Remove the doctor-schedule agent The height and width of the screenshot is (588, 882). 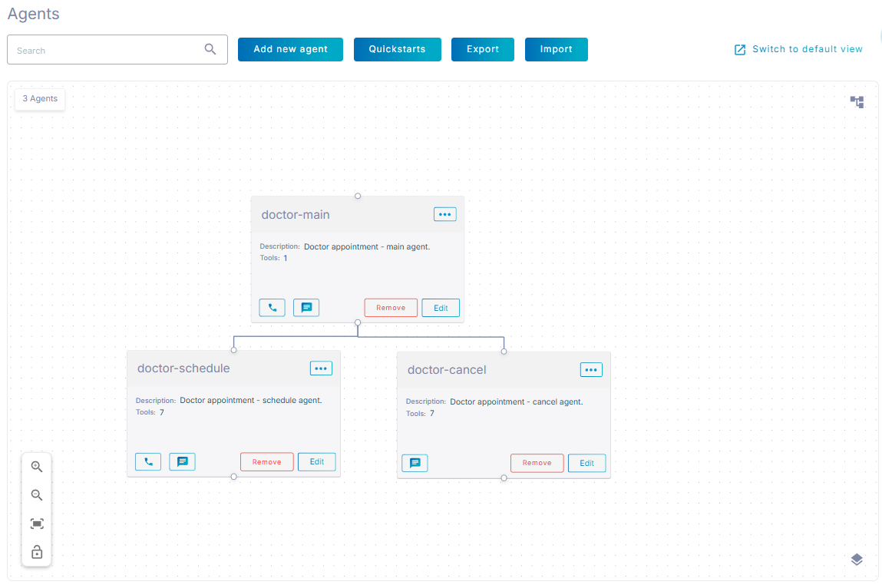click(266, 461)
